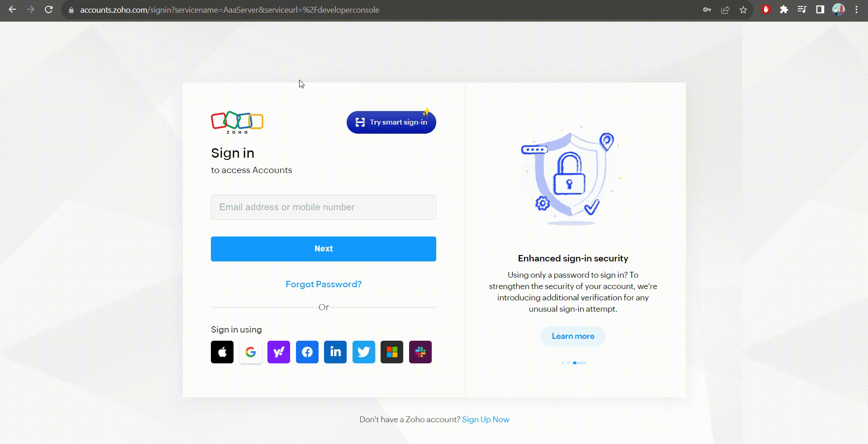
Task: Open Chrome's three-dot menu
Action: click(x=856, y=10)
